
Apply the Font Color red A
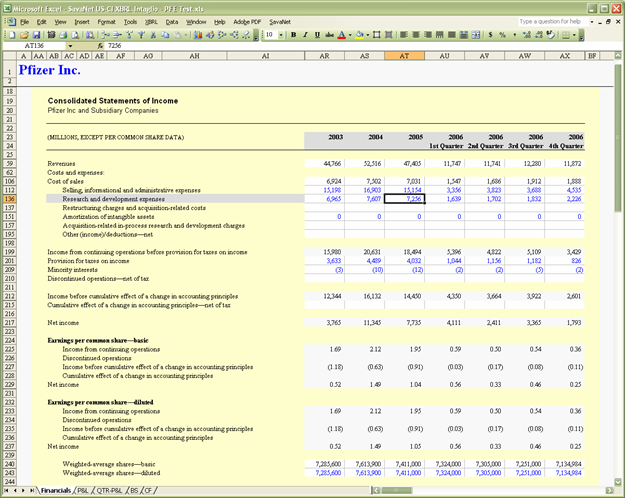coord(342,35)
